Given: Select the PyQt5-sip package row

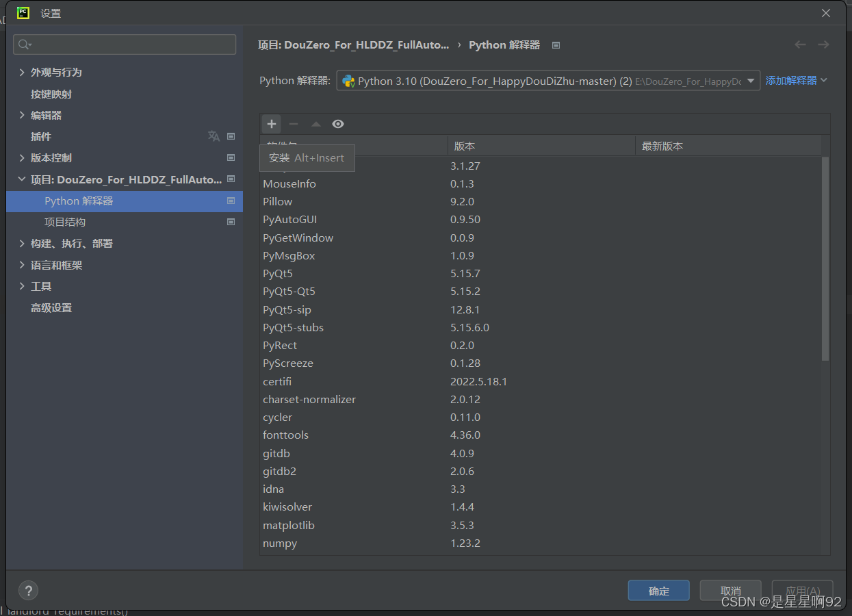Looking at the screenshot, I should [541, 309].
